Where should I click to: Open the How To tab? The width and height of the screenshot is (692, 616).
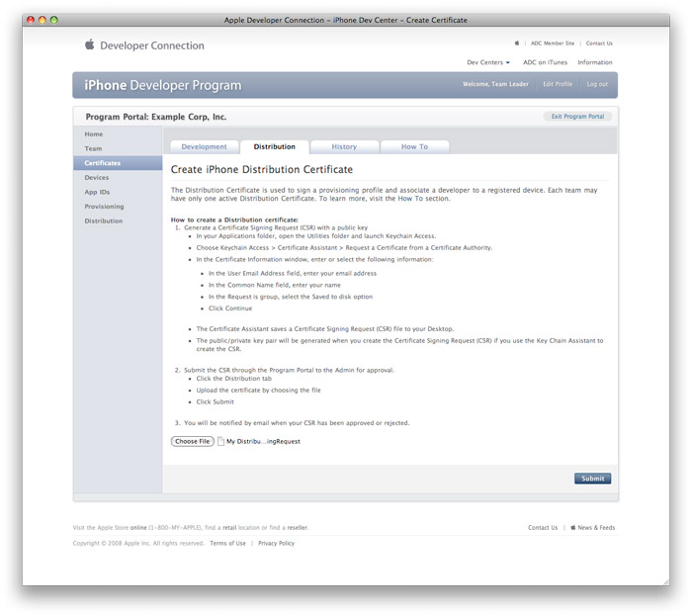tap(414, 147)
